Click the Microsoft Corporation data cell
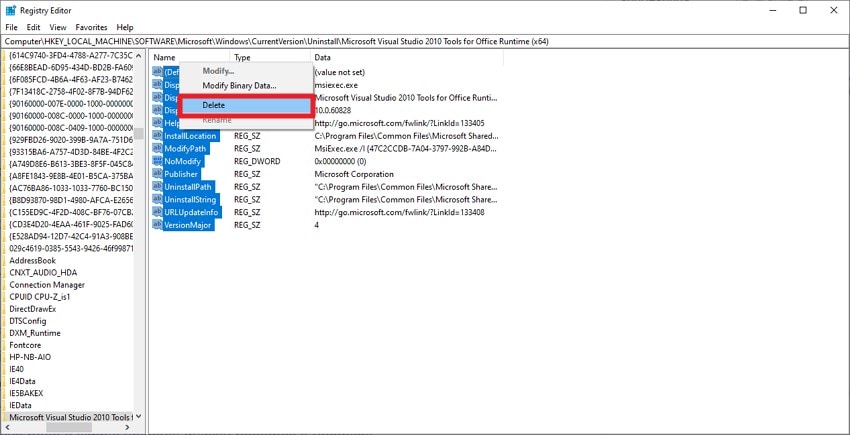 tap(354, 174)
